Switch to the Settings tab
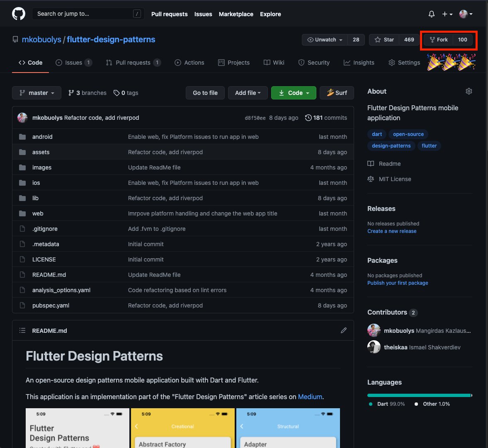The height and width of the screenshot is (448, 488). pos(404,63)
